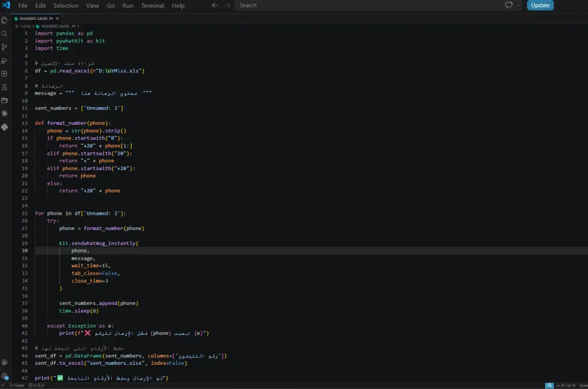Open the Accounts icon in activity bar
Image resolution: width=588 pixels, height=389 pixels.
point(5,363)
